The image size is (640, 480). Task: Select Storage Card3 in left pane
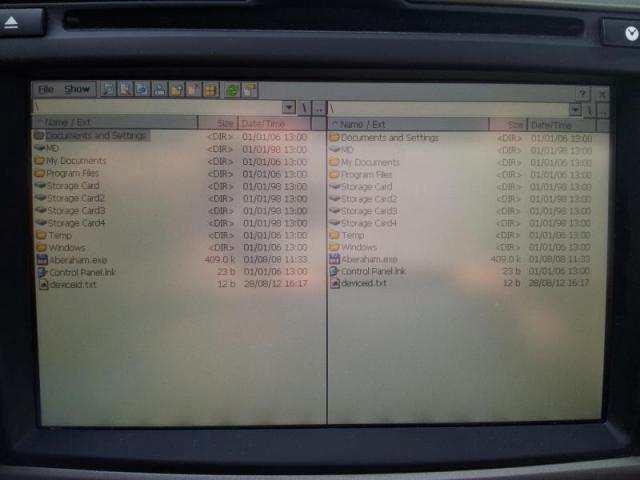point(71,211)
